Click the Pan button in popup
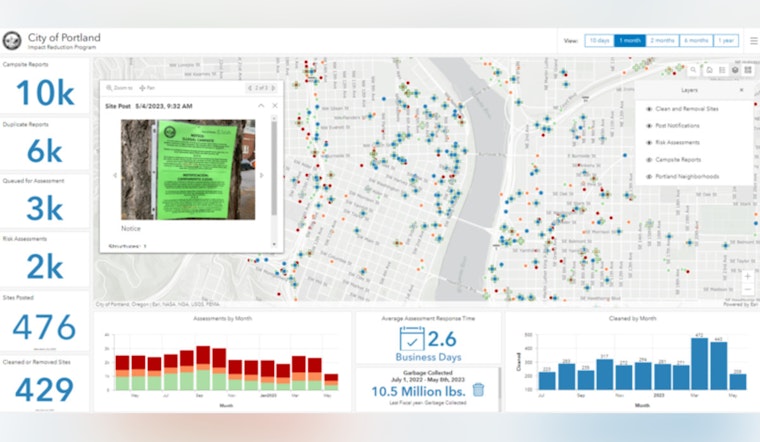 [x=147, y=88]
